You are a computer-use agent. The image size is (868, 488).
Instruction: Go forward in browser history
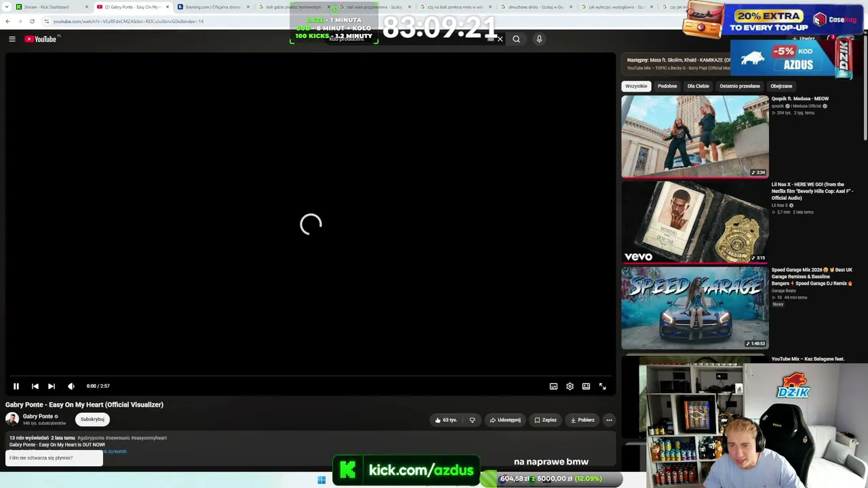pyautogui.click(x=20, y=21)
